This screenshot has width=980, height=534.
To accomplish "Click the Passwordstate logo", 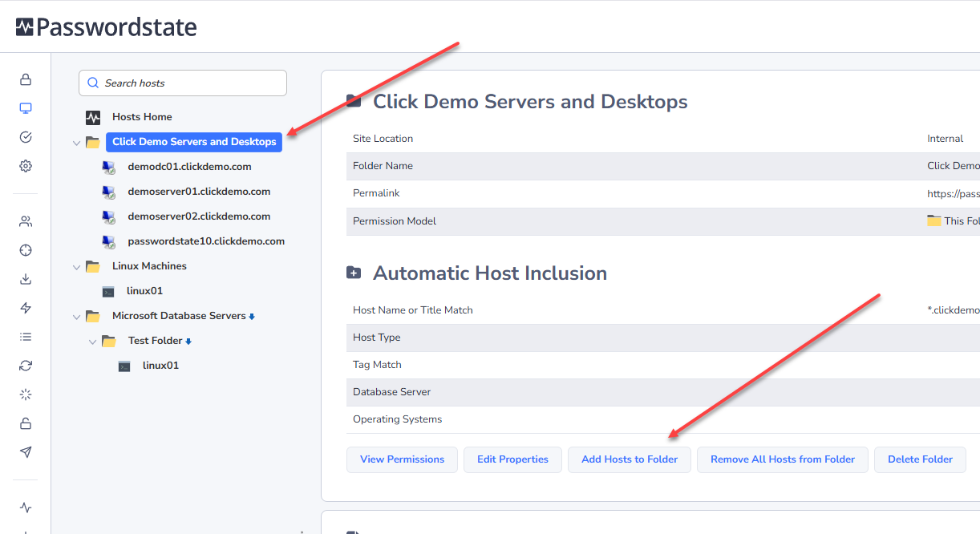I will click(x=106, y=27).
